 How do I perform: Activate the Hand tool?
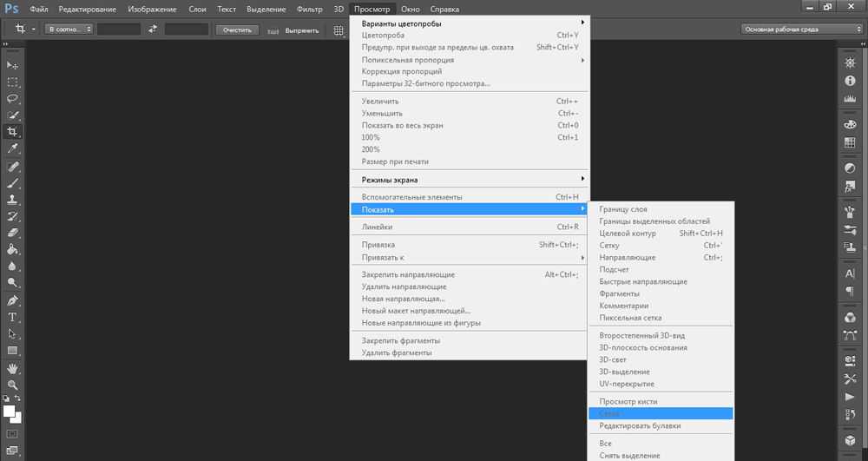pyautogui.click(x=12, y=366)
